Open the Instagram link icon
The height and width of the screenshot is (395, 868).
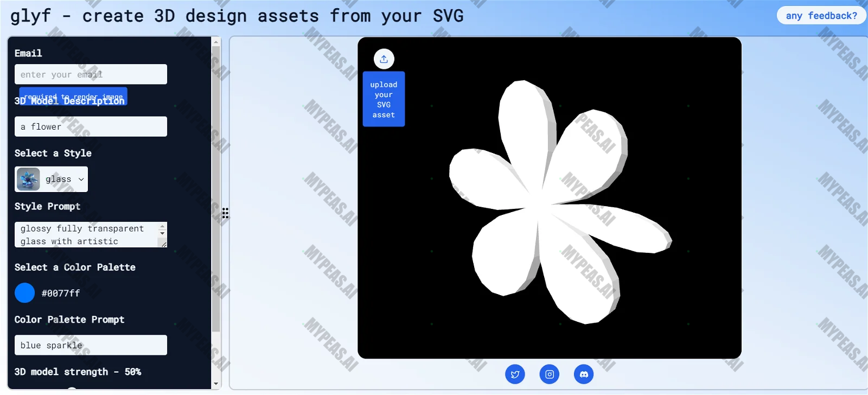point(550,374)
